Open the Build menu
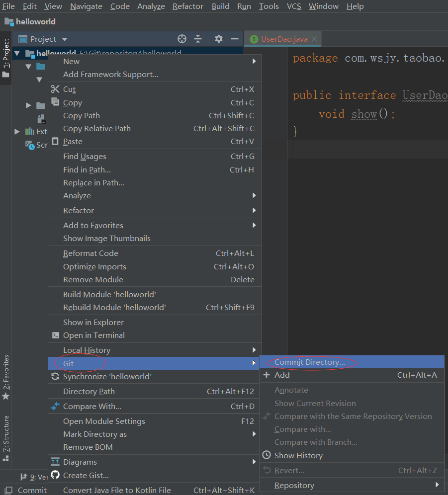448x495 pixels. [x=221, y=6]
